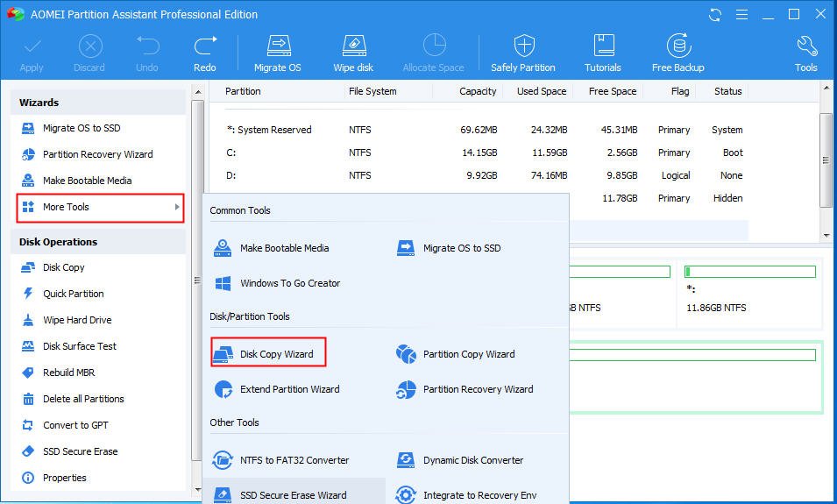Click the 11.78GB free space cell
The height and width of the screenshot is (504, 837).
(620, 198)
